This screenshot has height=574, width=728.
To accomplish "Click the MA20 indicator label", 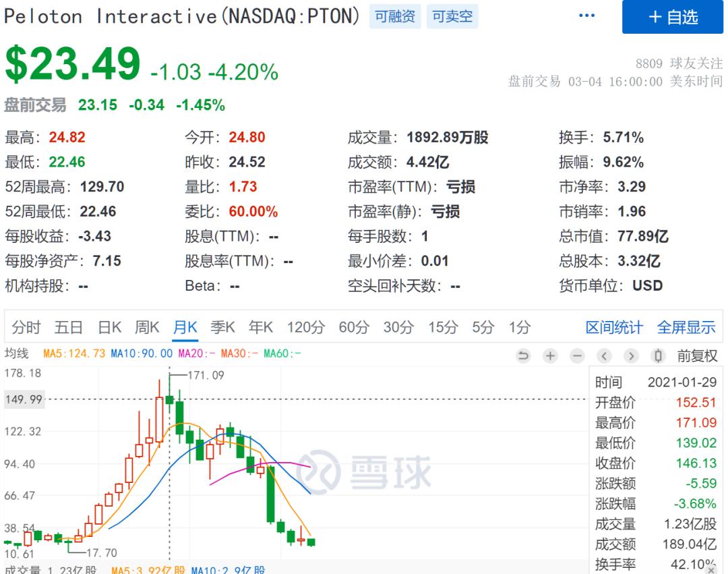I will [197, 353].
